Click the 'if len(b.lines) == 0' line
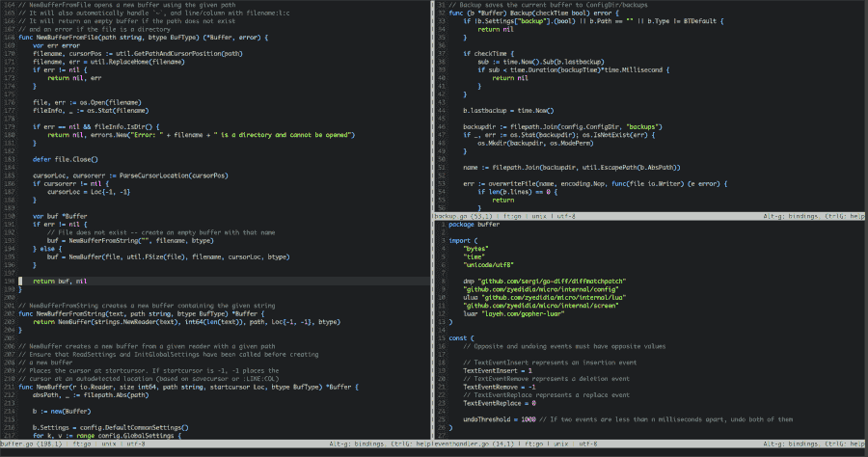This screenshot has height=457, width=868. pyautogui.click(x=518, y=192)
